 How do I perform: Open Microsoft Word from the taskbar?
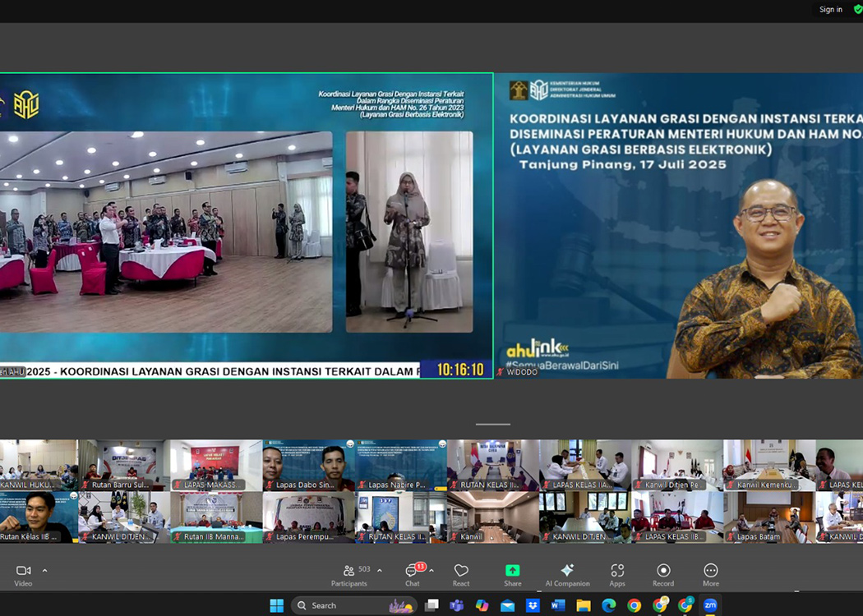pos(558,605)
